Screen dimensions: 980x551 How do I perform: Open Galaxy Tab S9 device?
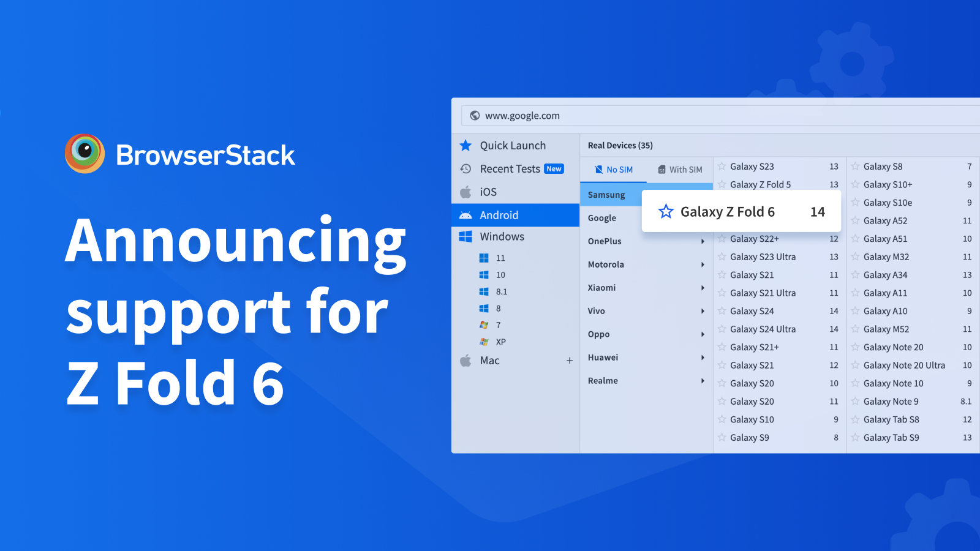(891, 438)
